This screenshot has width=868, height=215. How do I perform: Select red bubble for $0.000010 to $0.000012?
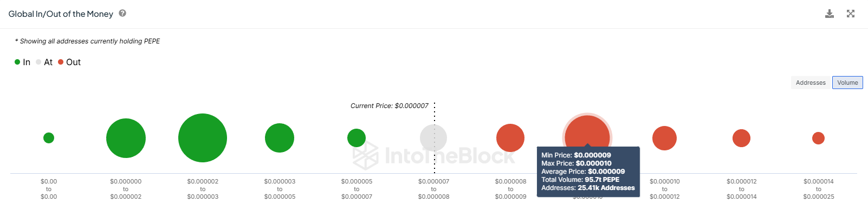[664, 138]
